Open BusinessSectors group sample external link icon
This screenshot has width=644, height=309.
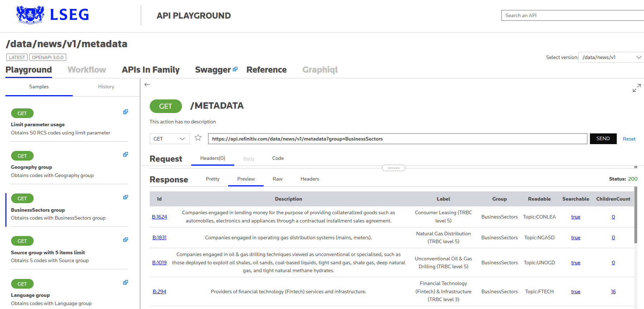(x=125, y=197)
